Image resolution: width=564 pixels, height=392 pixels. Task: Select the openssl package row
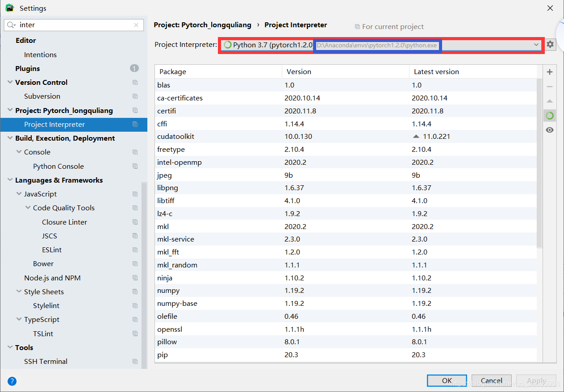point(346,329)
